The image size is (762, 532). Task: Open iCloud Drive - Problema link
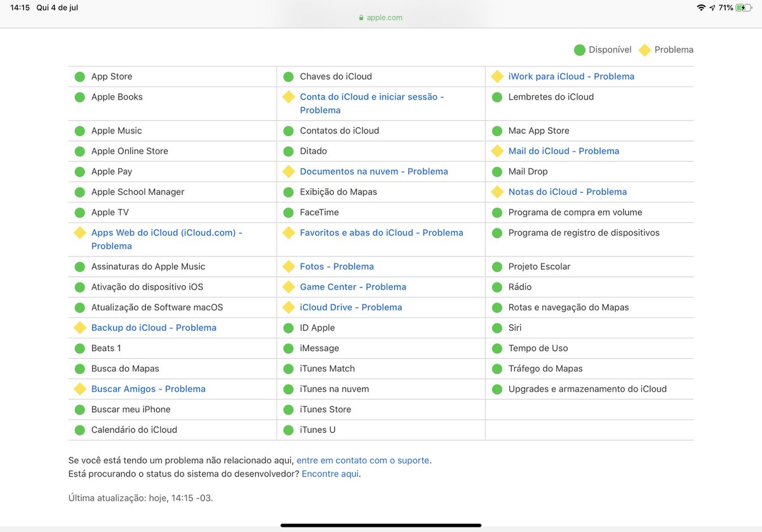pos(351,307)
